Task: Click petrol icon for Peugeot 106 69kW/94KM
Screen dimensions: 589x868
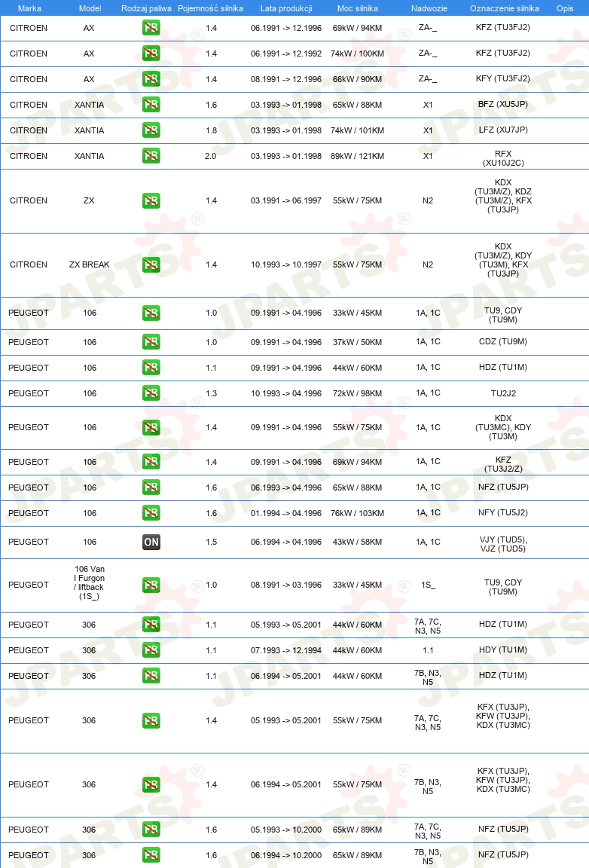Action: [x=151, y=462]
